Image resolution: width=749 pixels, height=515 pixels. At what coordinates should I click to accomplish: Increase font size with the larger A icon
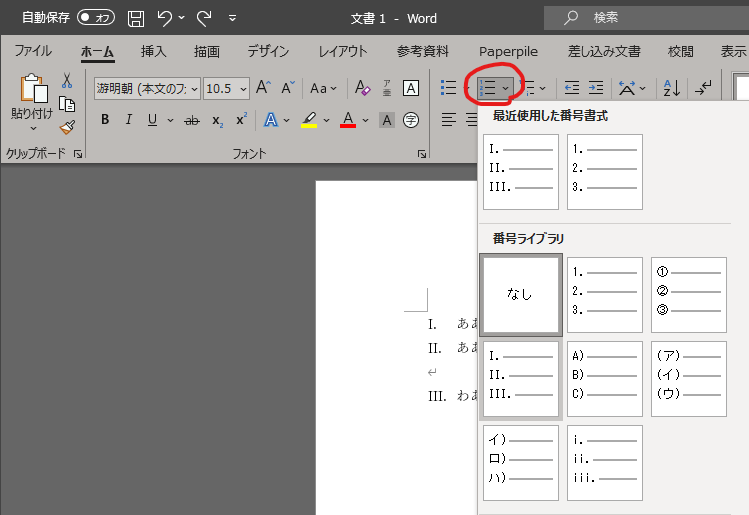(263, 88)
